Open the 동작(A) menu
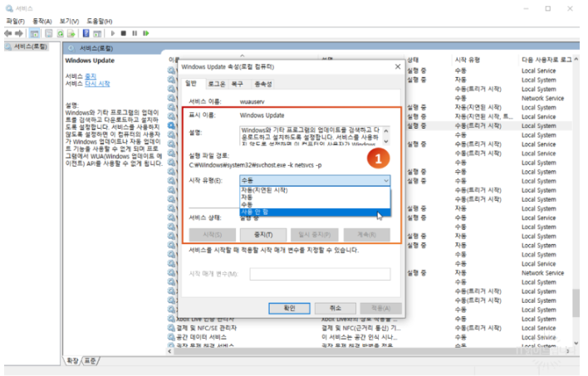588x376 pixels. (42, 21)
